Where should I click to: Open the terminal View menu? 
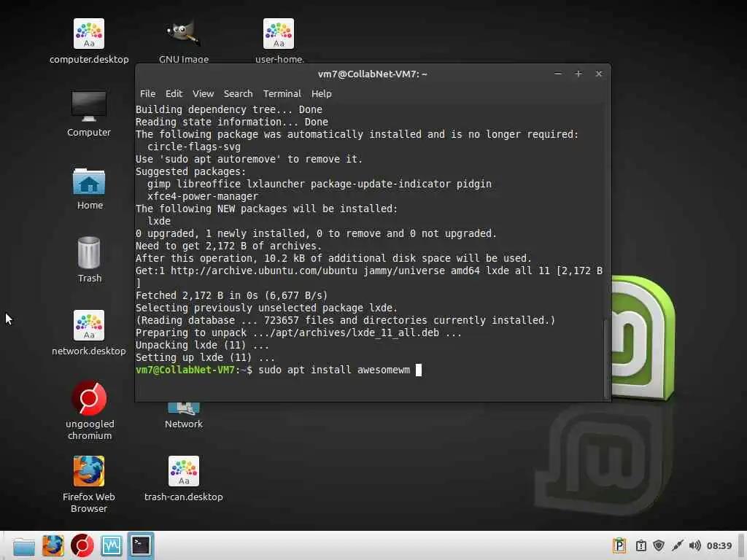pos(203,94)
